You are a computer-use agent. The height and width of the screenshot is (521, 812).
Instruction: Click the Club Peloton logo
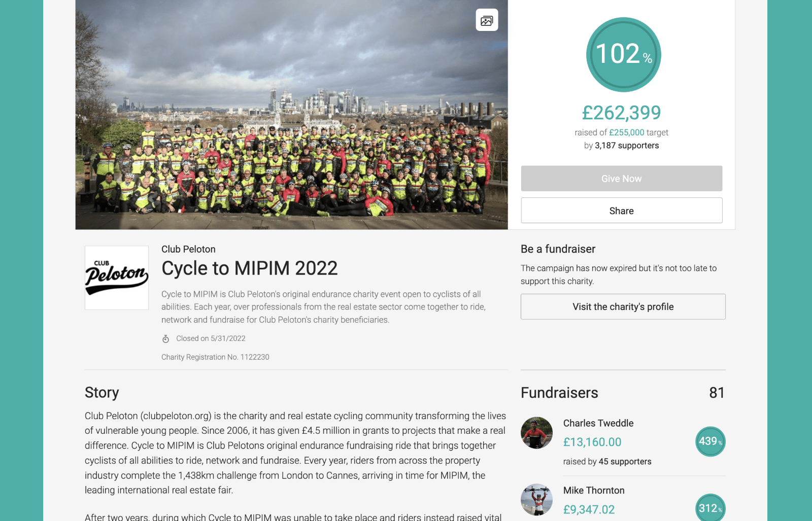117,277
